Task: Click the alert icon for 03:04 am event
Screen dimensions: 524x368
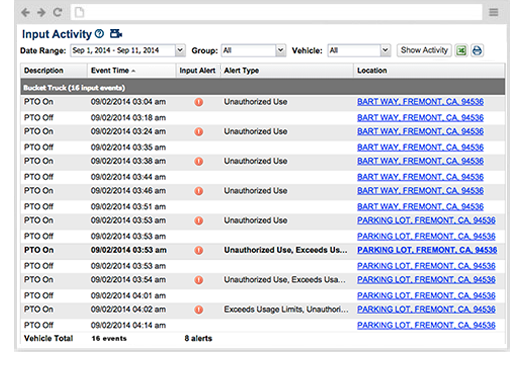Action: click(199, 102)
